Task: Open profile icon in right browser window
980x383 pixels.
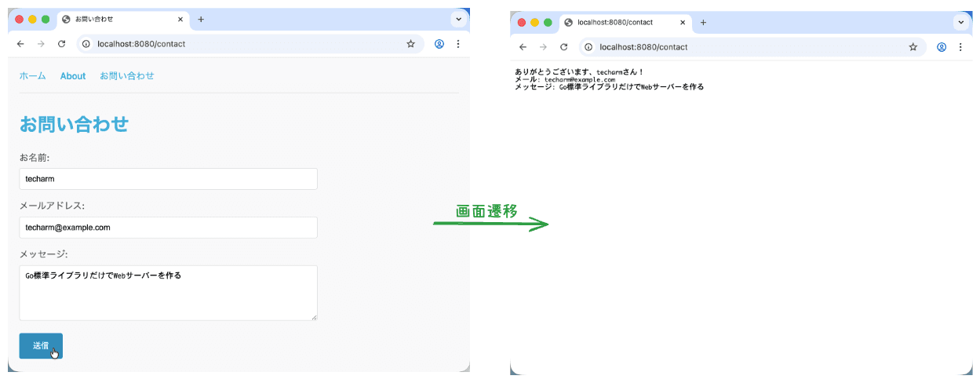Action: tap(942, 47)
